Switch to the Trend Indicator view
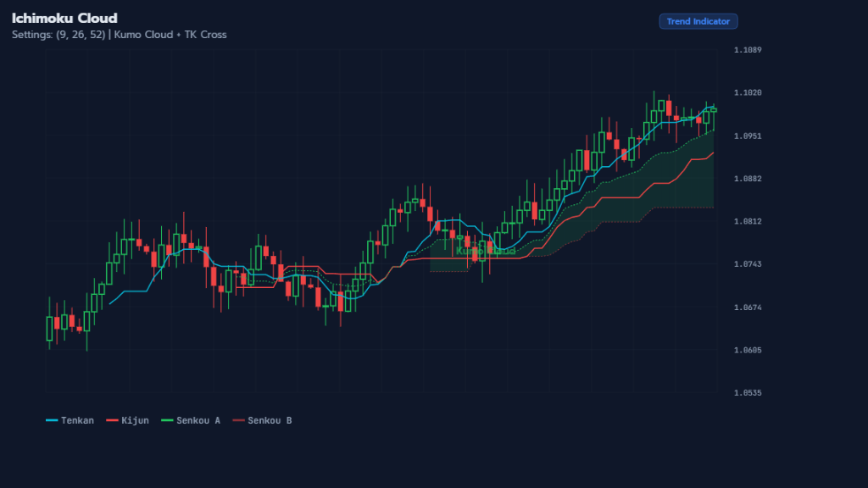Viewport: 868px width, 488px height. (698, 21)
